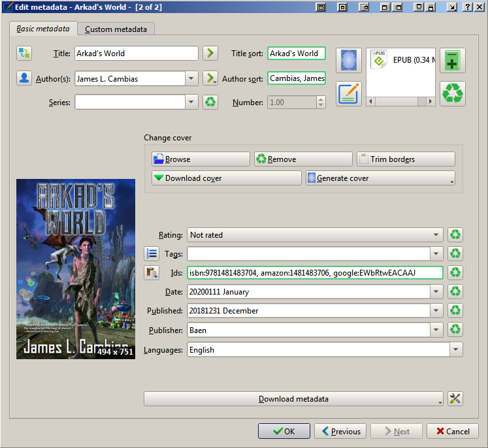Clear the Ids field with the recycle icon
This screenshot has height=448, width=488.
click(455, 272)
